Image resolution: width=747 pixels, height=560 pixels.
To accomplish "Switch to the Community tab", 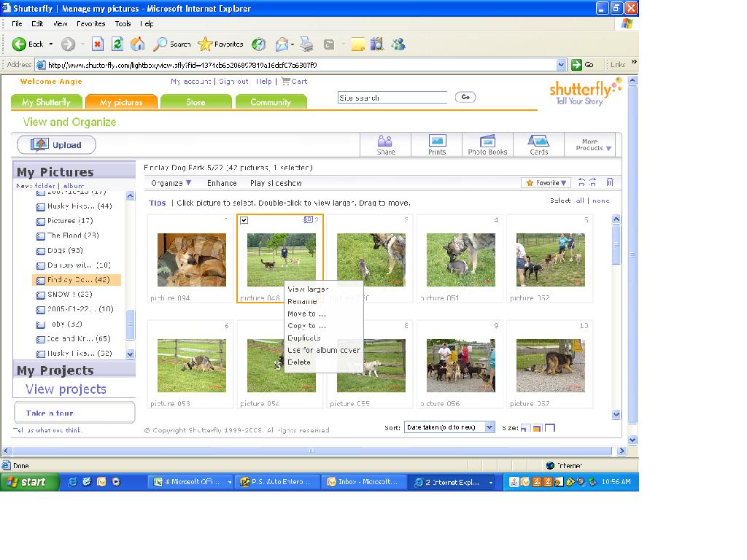I will 271,102.
